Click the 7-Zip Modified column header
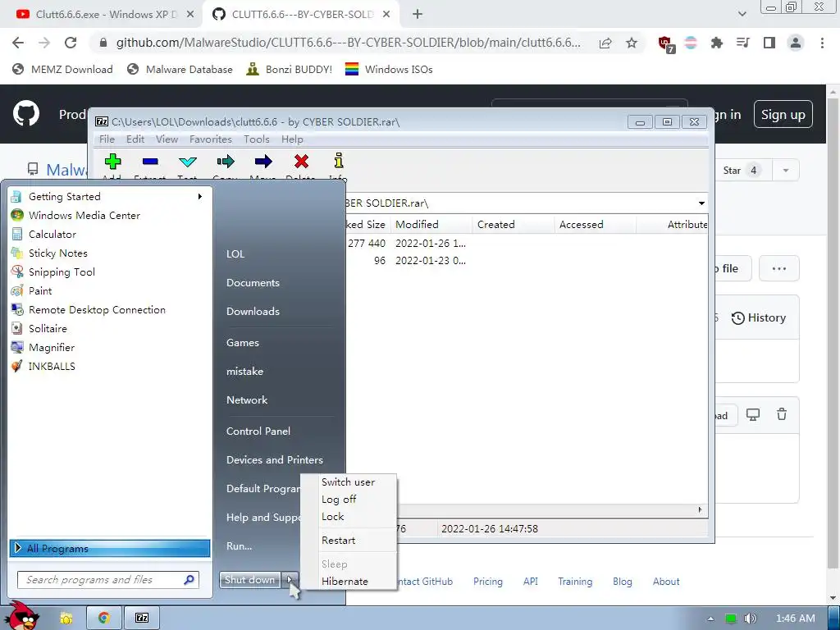 click(431, 225)
